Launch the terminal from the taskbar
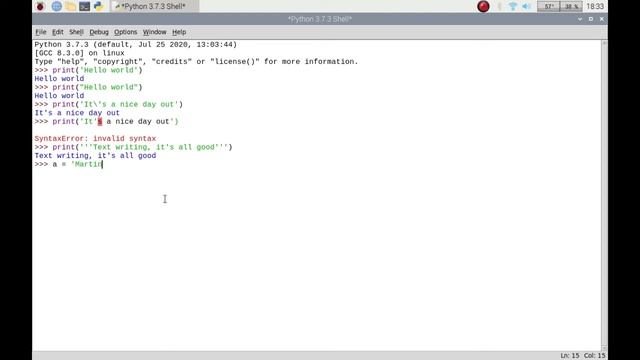This screenshot has width=640, height=360. click(84, 6)
